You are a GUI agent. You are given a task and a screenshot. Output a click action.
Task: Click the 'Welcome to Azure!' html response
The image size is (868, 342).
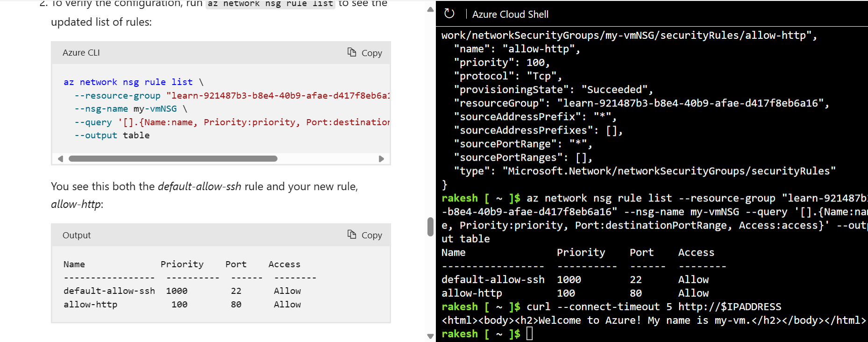(x=654, y=320)
